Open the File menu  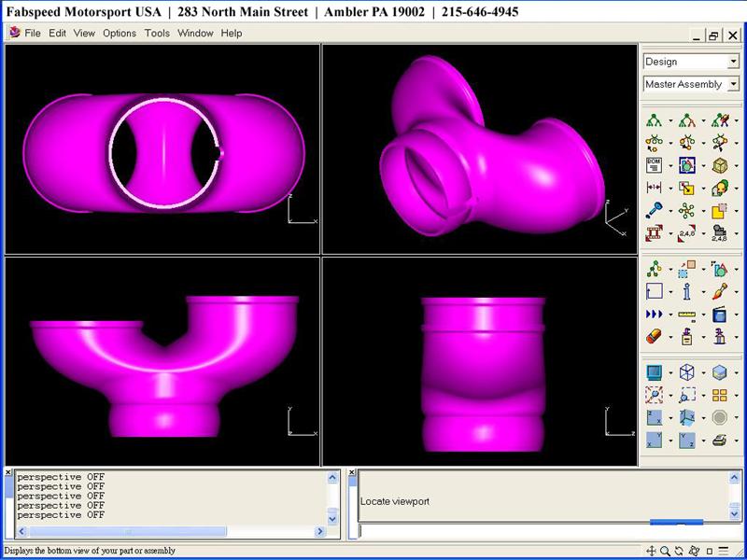(x=33, y=33)
